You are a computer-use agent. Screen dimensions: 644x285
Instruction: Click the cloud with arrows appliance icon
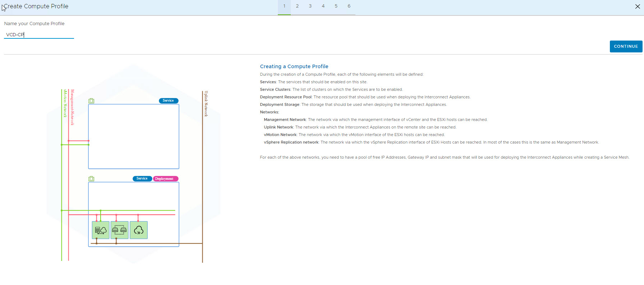tap(139, 230)
